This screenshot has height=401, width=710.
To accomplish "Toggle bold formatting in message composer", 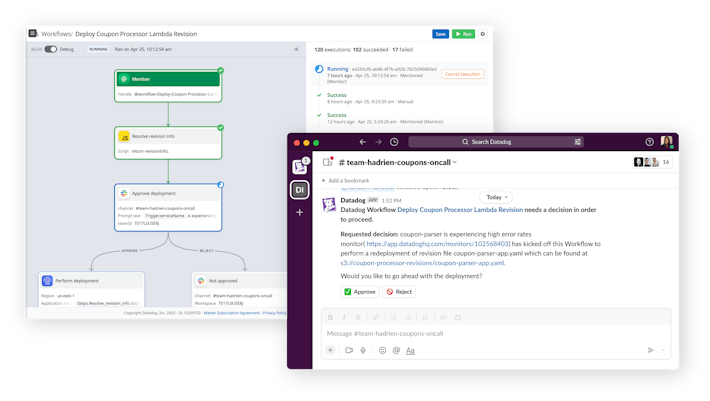I will click(330, 317).
